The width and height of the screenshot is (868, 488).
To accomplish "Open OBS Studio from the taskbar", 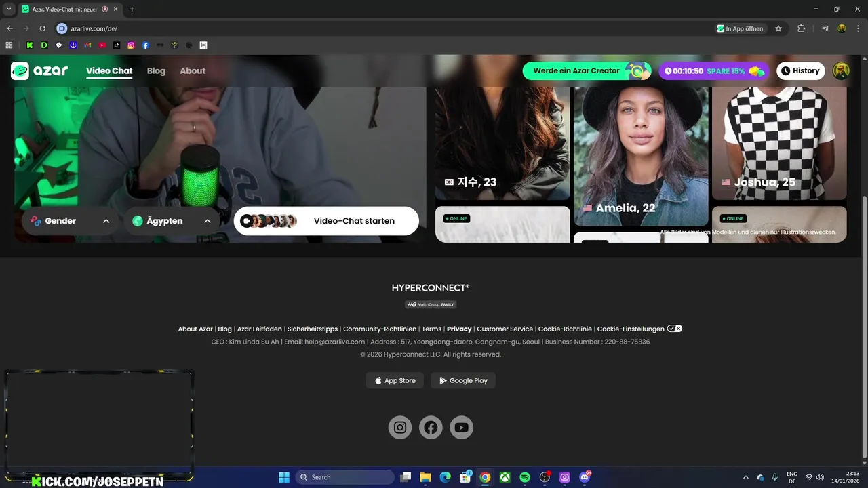I will point(545,477).
